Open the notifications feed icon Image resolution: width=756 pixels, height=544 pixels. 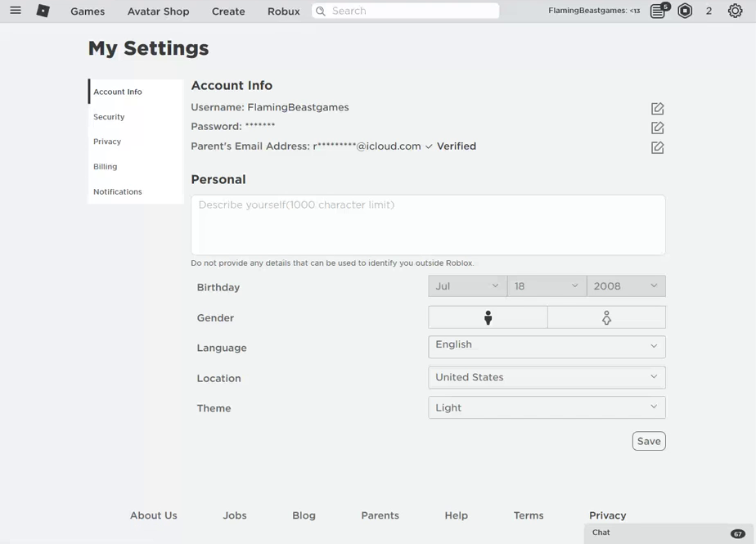[x=658, y=11]
